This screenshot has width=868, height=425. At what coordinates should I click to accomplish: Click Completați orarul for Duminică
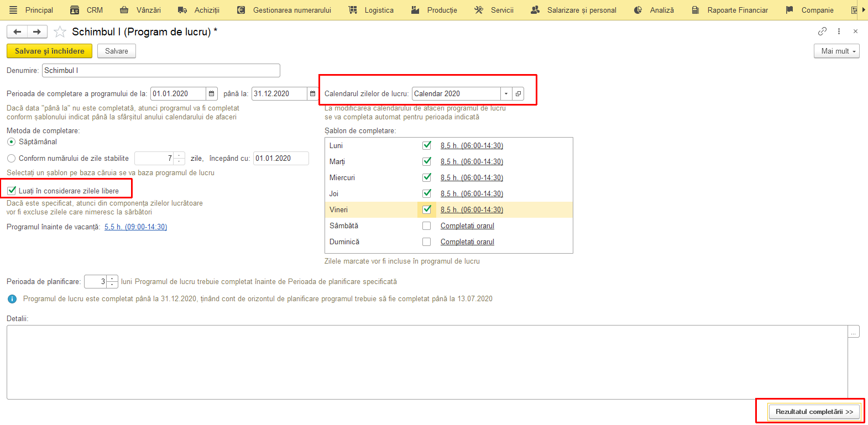[x=467, y=242]
